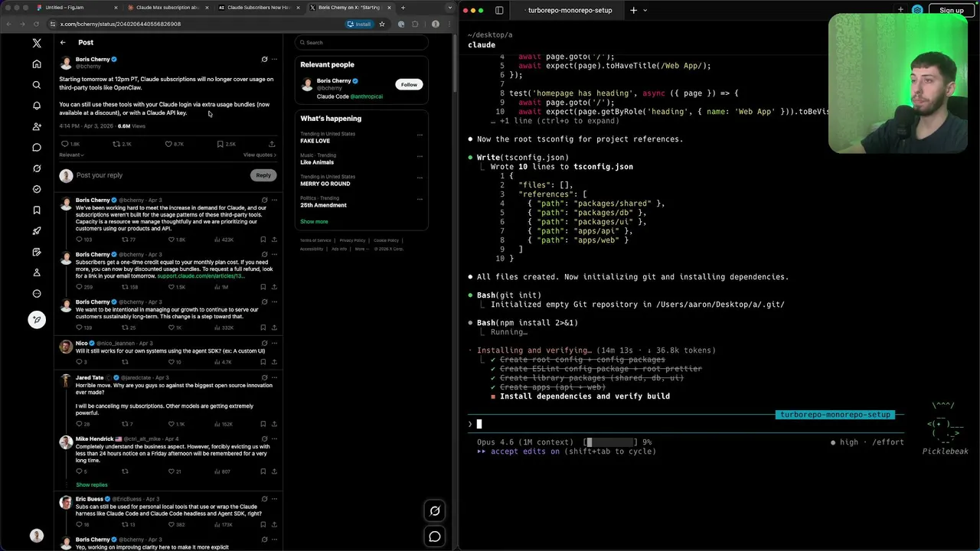Open Home from X sidebar
The height and width of the screenshot is (551, 980).
(37, 64)
